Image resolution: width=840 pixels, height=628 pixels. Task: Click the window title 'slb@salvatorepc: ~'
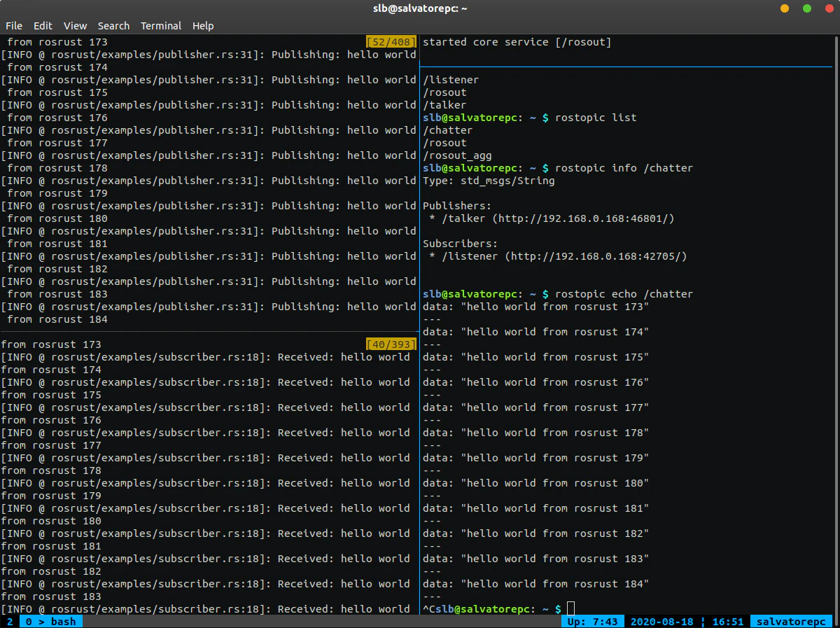420,8
